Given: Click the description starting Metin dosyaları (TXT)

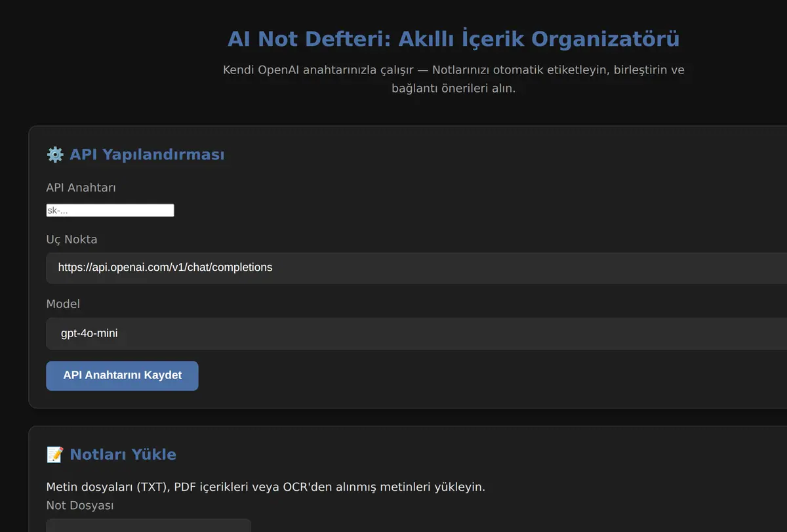Looking at the screenshot, I should (266, 487).
